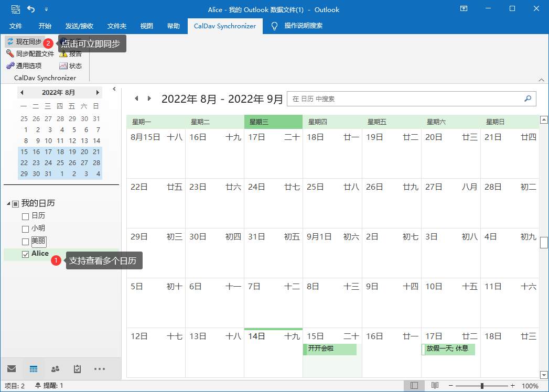Select the 开开会啦 event
The image size is (549, 392).
click(330, 350)
